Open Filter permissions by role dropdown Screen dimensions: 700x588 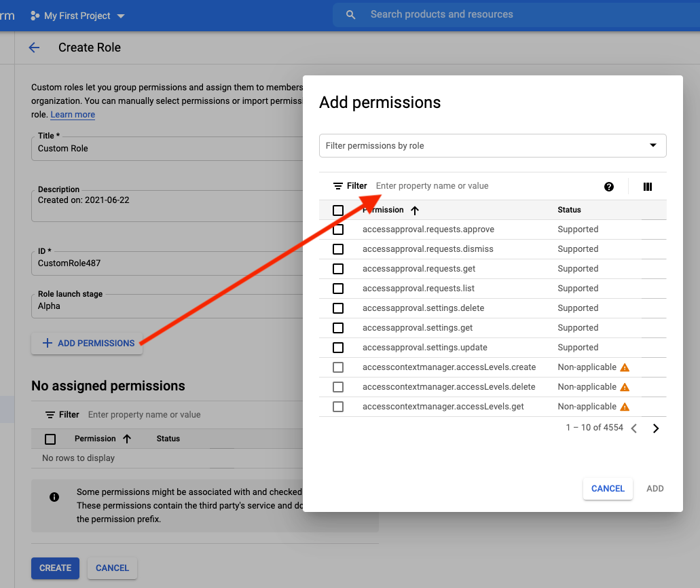pos(492,145)
